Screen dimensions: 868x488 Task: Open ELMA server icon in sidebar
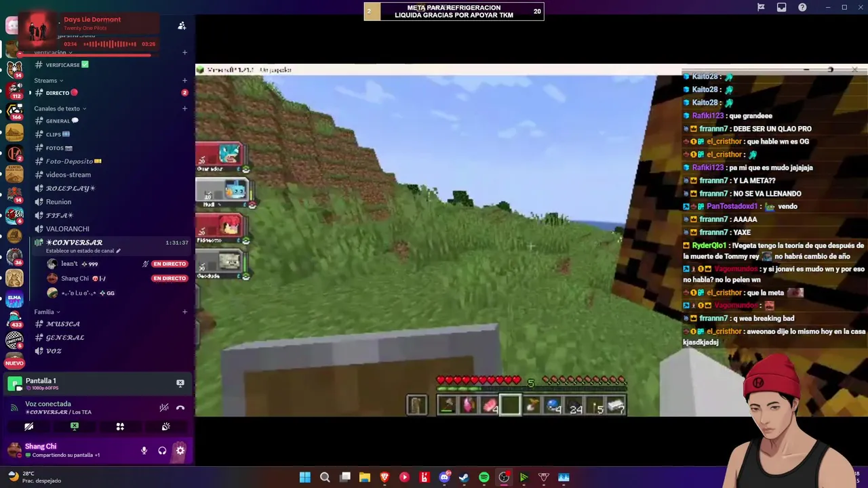point(14,298)
